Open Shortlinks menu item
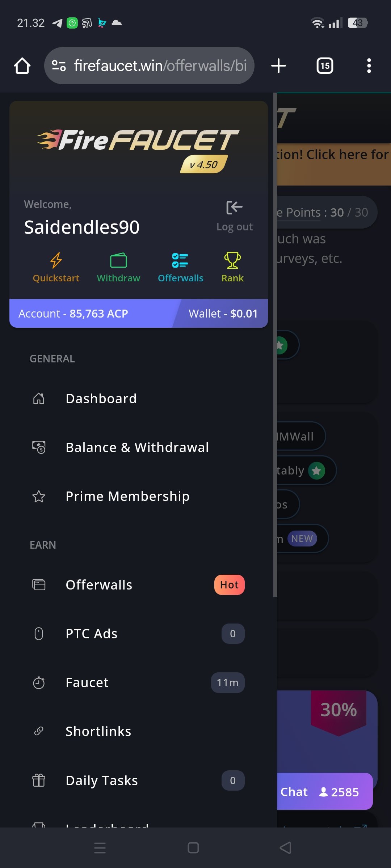 click(138, 731)
